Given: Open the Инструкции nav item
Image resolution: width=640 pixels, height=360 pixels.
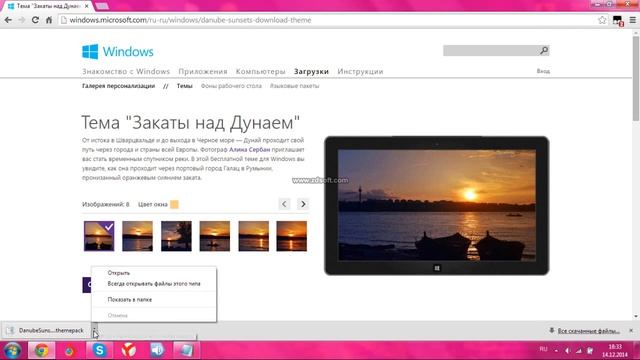Looking at the screenshot, I should tap(360, 71).
